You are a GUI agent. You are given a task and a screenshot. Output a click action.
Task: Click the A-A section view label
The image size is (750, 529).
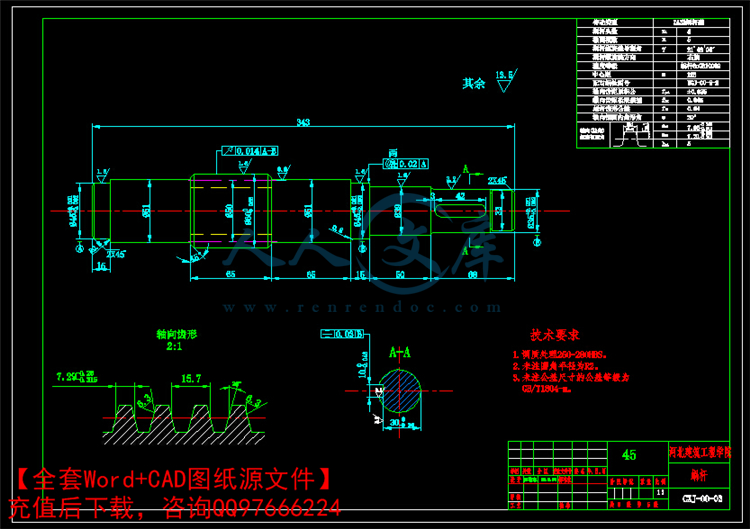click(x=400, y=353)
